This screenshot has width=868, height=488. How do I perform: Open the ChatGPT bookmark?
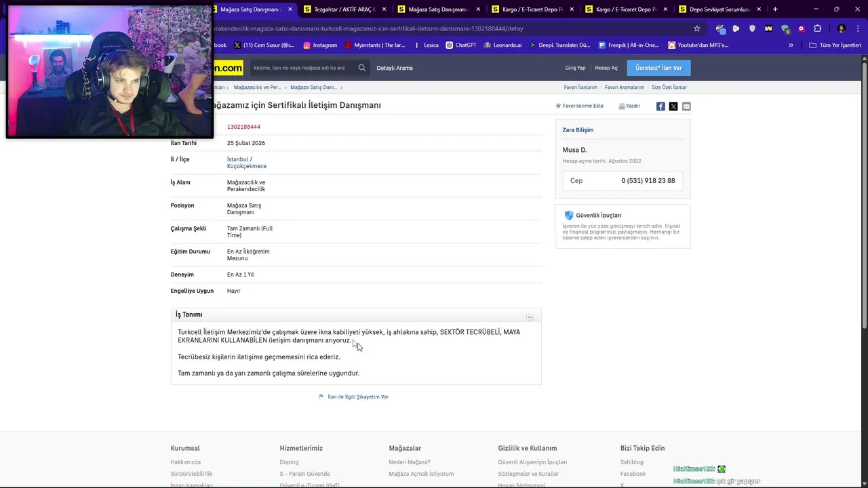[461, 45]
